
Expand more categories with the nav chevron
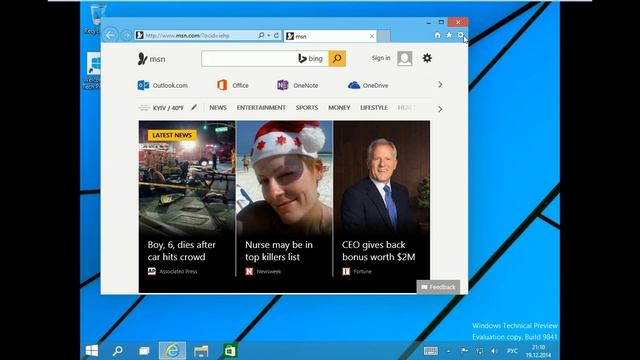(440, 109)
